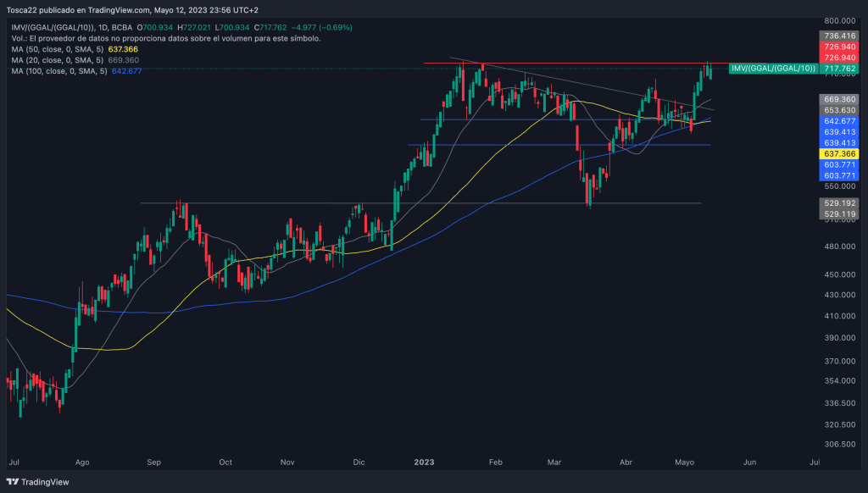The height and width of the screenshot is (493, 868).
Task: Click the Vol. no-data notice in legend
Action: [x=165, y=39]
